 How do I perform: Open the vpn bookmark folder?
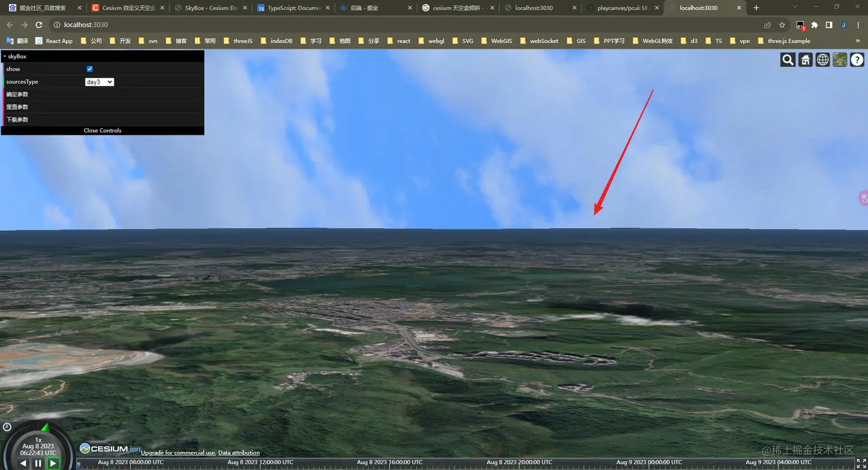pyautogui.click(x=739, y=41)
